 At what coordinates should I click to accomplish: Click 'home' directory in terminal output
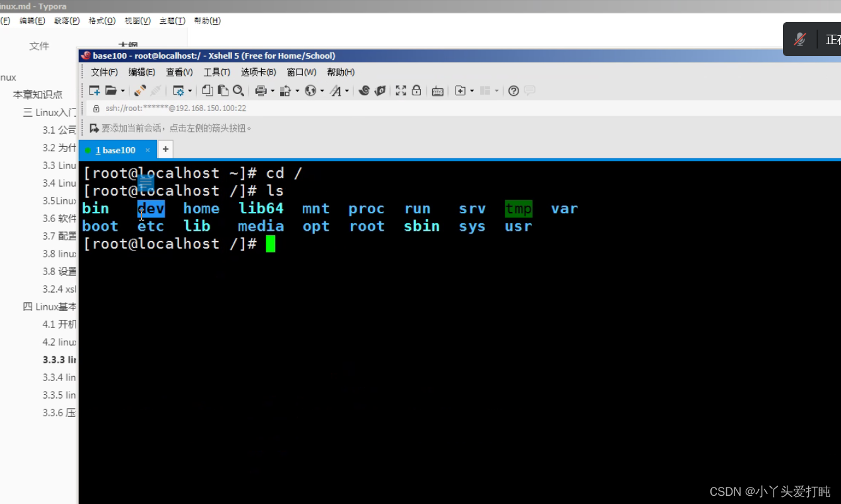[201, 208]
